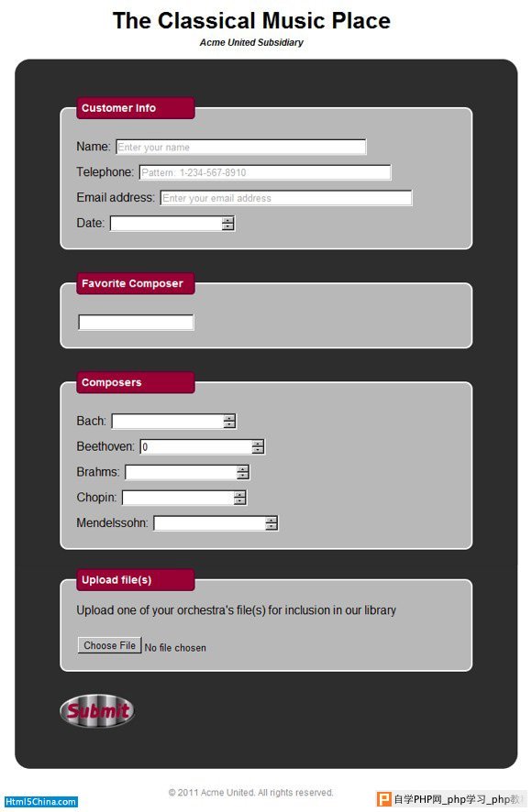Increment the Mendelssohn number field
The image size is (532, 812).
tap(272, 520)
